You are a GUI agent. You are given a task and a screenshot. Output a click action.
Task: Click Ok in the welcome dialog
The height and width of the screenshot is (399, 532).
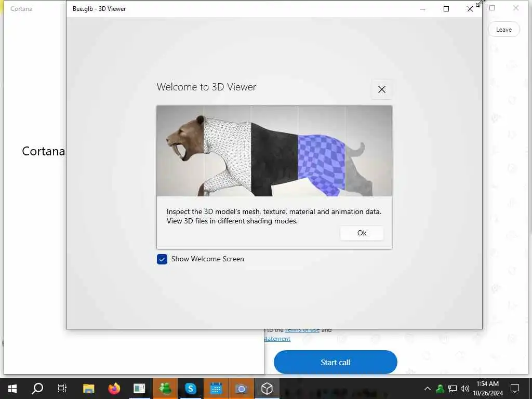(362, 233)
